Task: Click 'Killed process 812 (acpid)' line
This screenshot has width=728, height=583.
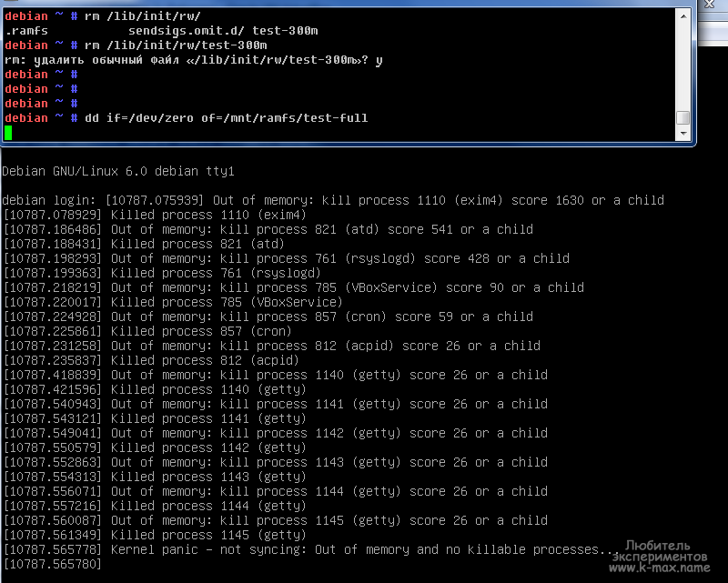Action: [151, 360]
